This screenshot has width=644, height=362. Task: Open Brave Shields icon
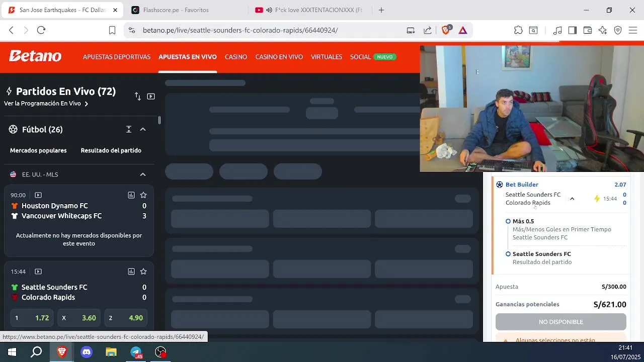pyautogui.click(x=446, y=30)
